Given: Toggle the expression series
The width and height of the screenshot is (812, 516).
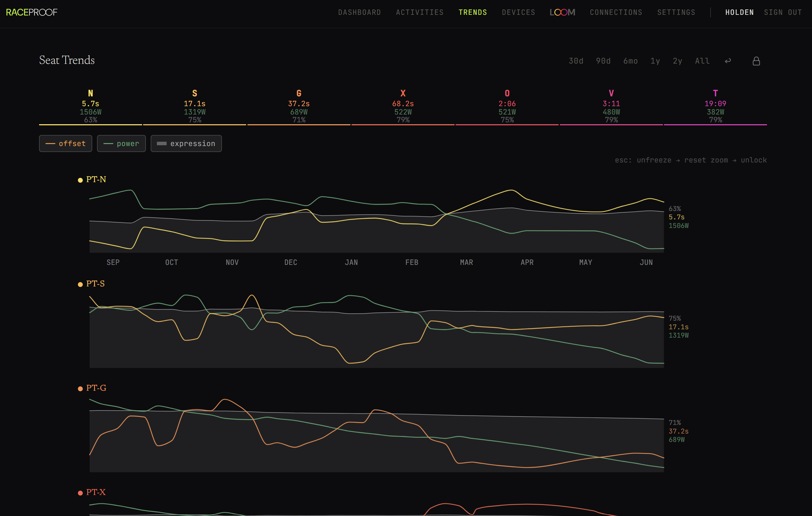Looking at the screenshot, I should tap(186, 144).
